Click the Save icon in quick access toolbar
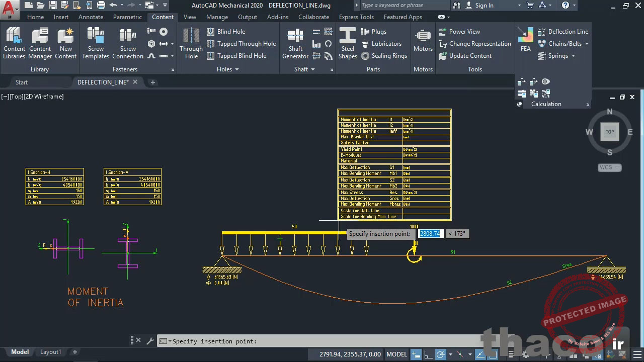This screenshot has height=362, width=644. click(52, 6)
